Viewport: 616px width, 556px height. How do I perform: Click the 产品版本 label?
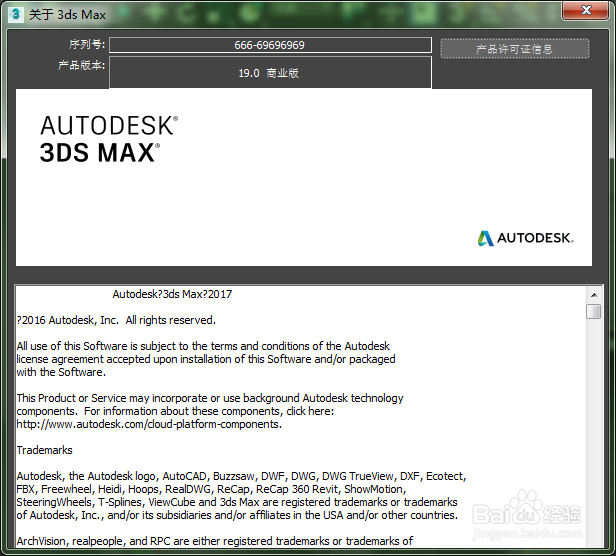click(x=82, y=65)
